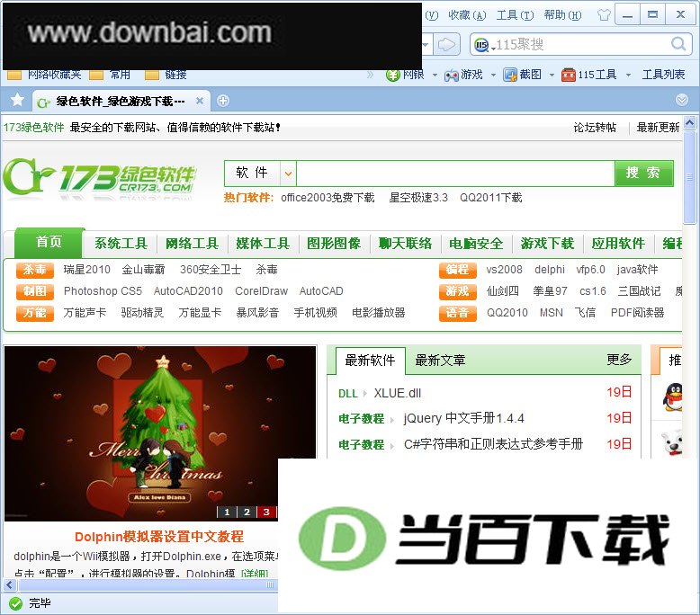Open the 星空极速3.3 link
The height and width of the screenshot is (615, 700).
coord(418,198)
